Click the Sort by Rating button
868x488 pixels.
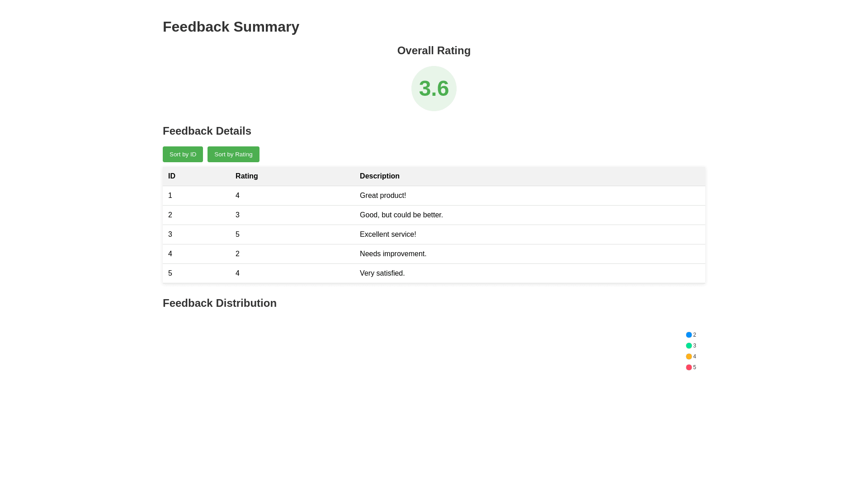233,154
